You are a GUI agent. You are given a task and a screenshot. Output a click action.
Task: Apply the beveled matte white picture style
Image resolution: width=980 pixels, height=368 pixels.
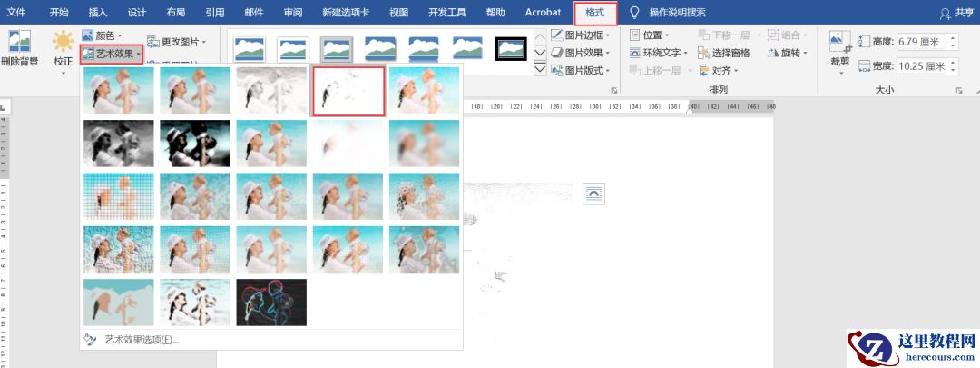tap(293, 49)
